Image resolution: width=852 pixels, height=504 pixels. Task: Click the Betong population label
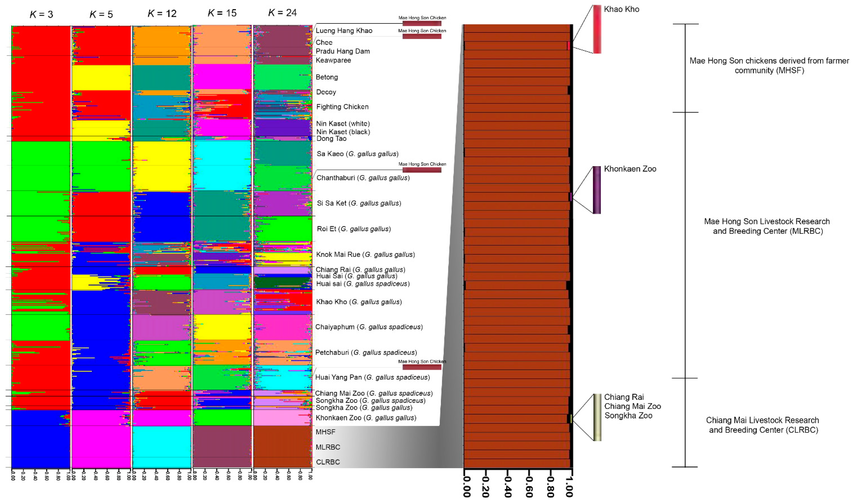(327, 77)
